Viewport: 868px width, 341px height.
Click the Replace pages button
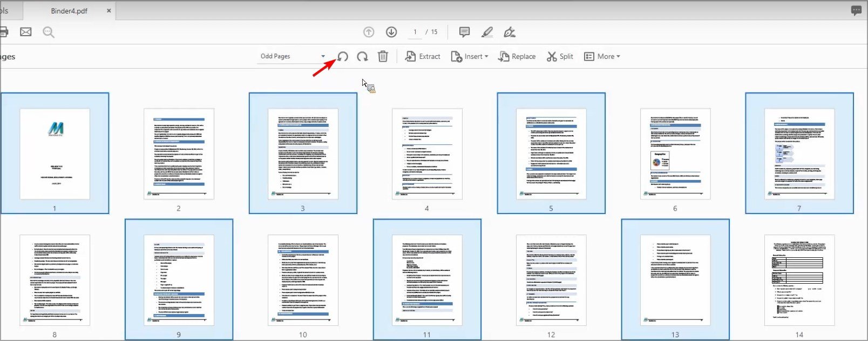(517, 56)
